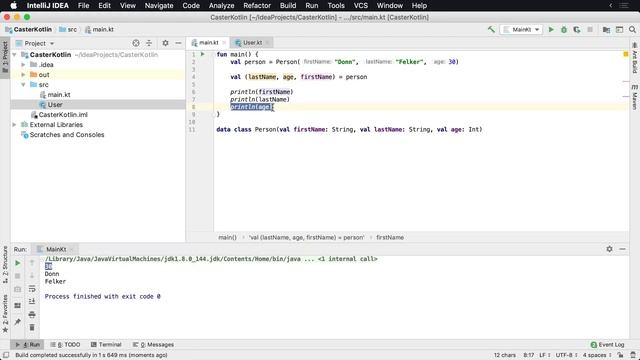
Task: Click the Locate/scroll-from-source target icon
Action: pyautogui.click(x=136, y=43)
